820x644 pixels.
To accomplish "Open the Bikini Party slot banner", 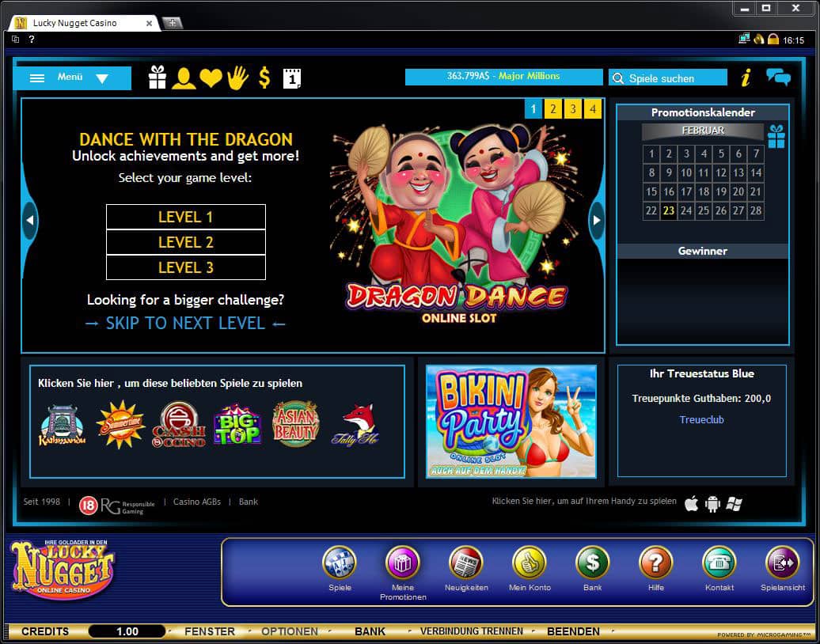I will tap(511, 422).
